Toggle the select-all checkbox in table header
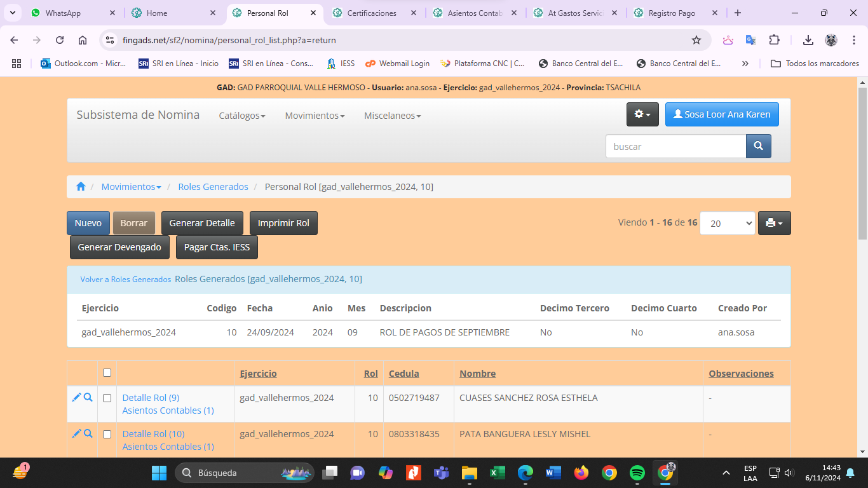This screenshot has height=488, width=868. [107, 373]
